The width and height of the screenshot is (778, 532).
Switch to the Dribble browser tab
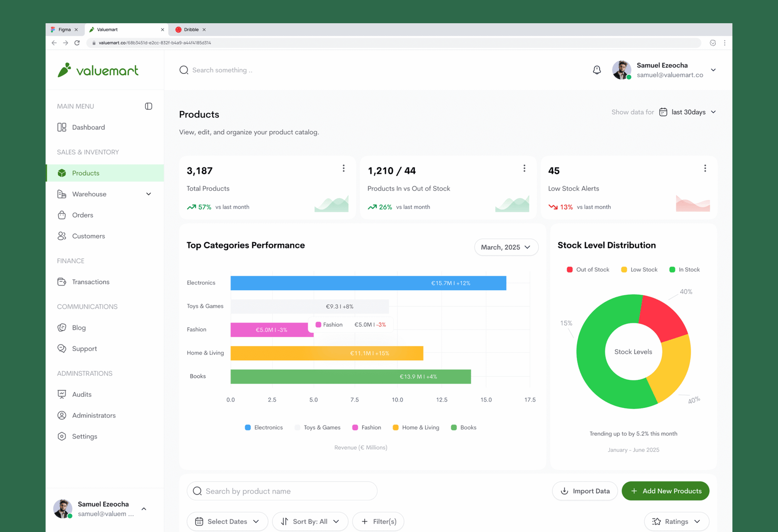pos(191,30)
